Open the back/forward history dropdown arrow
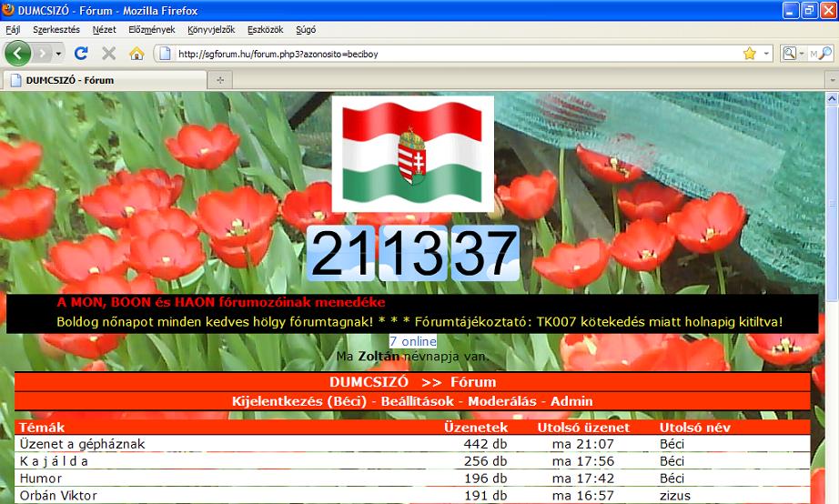This screenshot has height=504, width=839. coord(58,54)
